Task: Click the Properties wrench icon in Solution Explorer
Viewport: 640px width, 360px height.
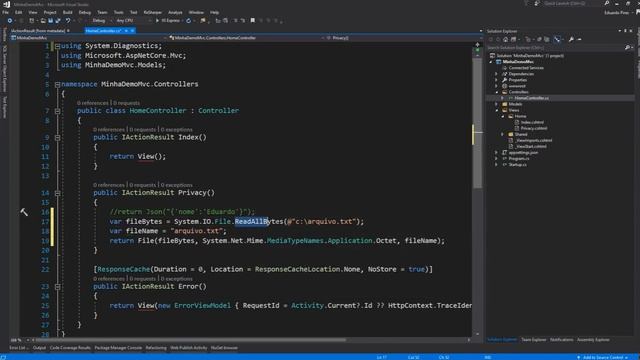Action: point(571,40)
